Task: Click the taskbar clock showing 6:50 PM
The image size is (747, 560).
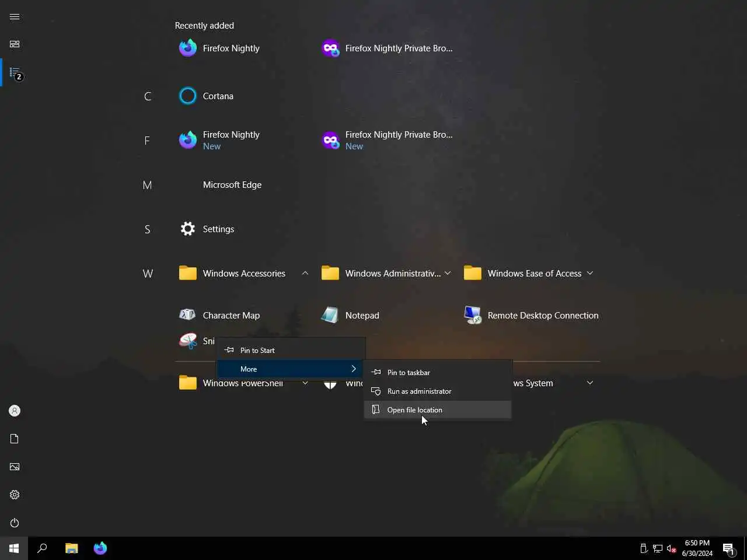Action: pyautogui.click(x=697, y=548)
